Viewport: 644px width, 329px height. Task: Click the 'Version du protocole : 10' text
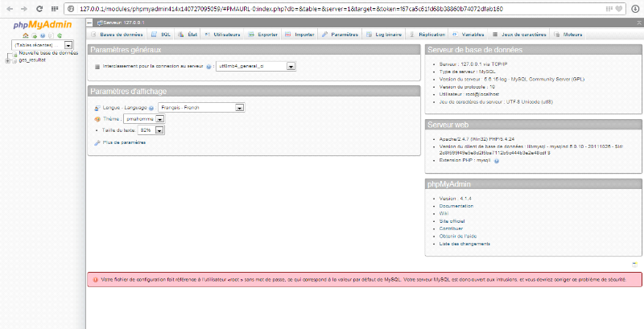(x=468, y=87)
